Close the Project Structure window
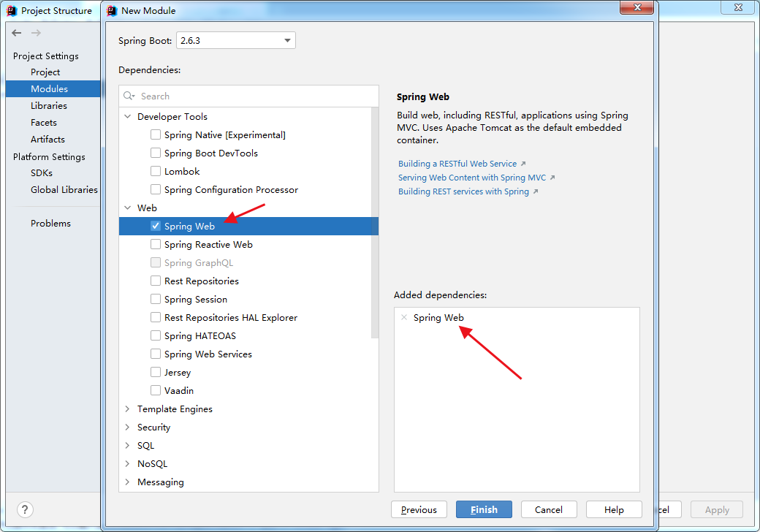Viewport: 760px width, 532px height. [738, 7]
